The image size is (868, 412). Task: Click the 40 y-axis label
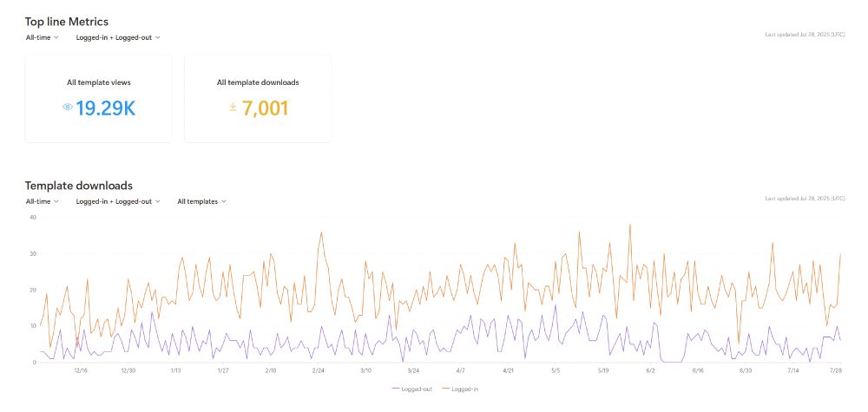click(x=33, y=218)
